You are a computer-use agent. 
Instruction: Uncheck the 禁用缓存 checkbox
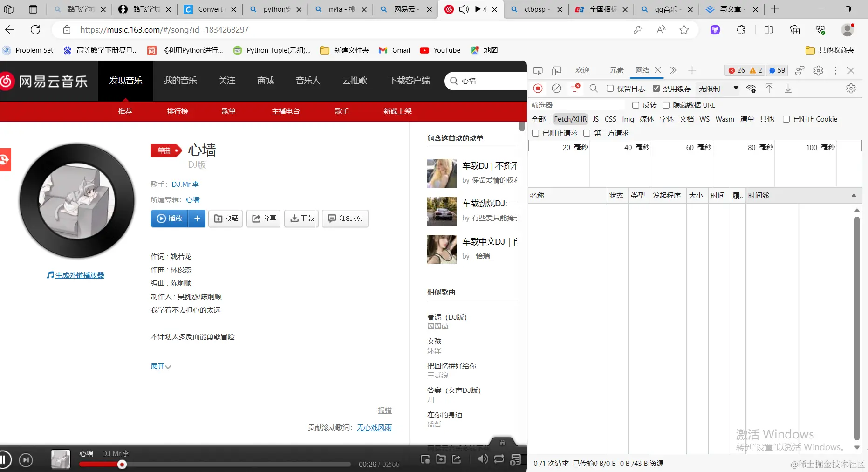click(656, 89)
